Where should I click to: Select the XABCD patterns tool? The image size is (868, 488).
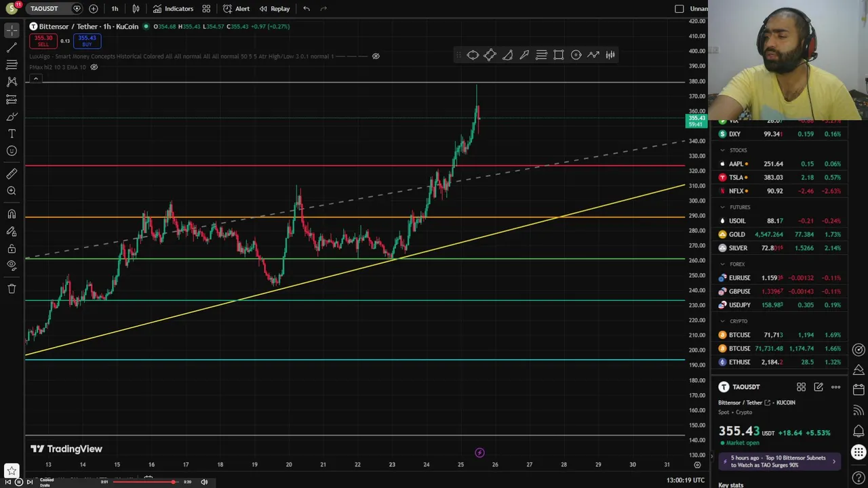(x=12, y=81)
